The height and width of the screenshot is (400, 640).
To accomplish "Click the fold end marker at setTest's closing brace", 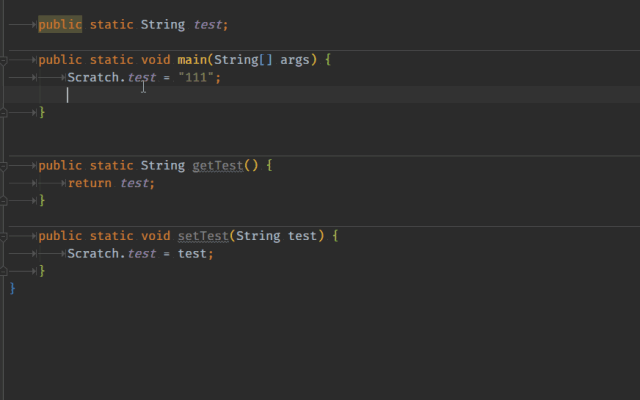I will click(x=3, y=271).
